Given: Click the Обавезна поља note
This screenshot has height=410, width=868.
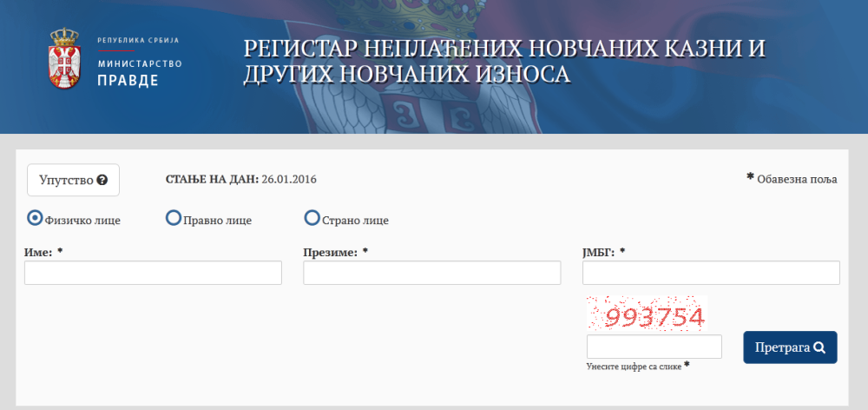Looking at the screenshot, I should tap(792, 178).
